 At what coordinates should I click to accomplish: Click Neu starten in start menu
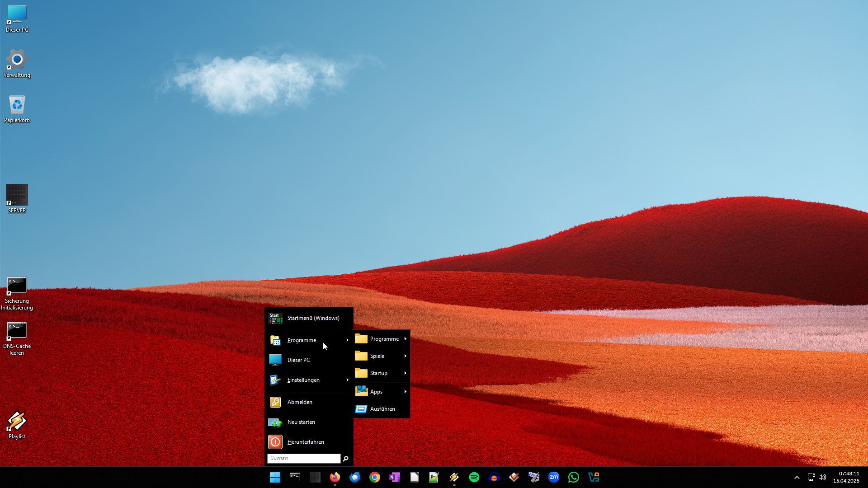(301, 422)
